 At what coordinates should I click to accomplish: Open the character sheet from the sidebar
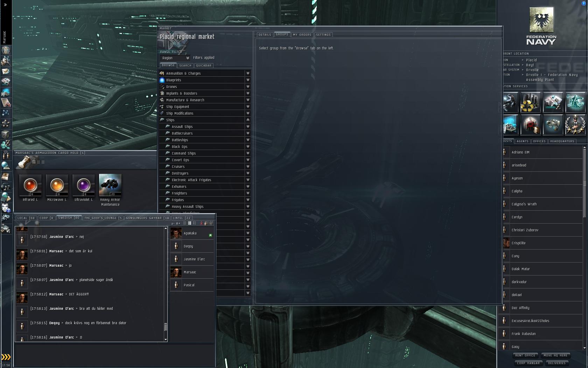[6, 50]
